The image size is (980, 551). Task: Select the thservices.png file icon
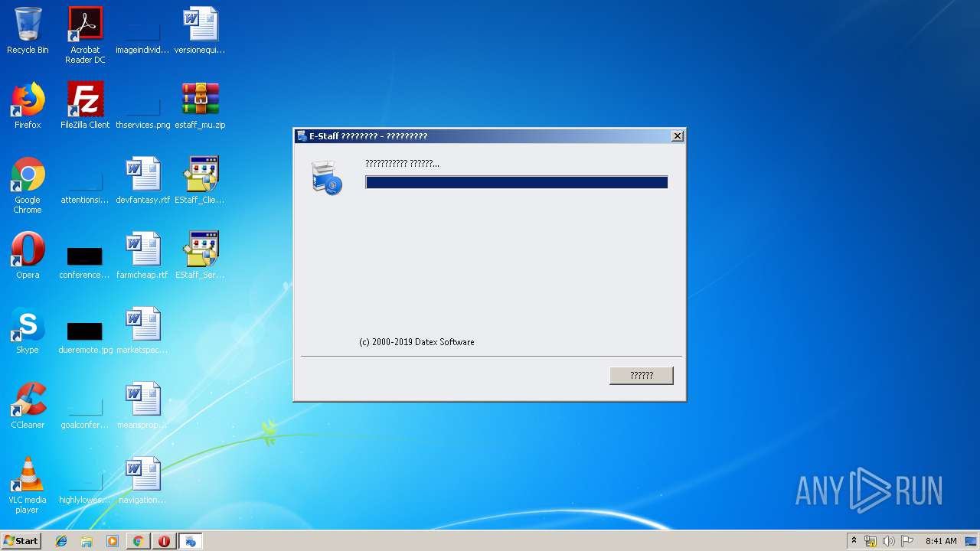click(142, 106)
